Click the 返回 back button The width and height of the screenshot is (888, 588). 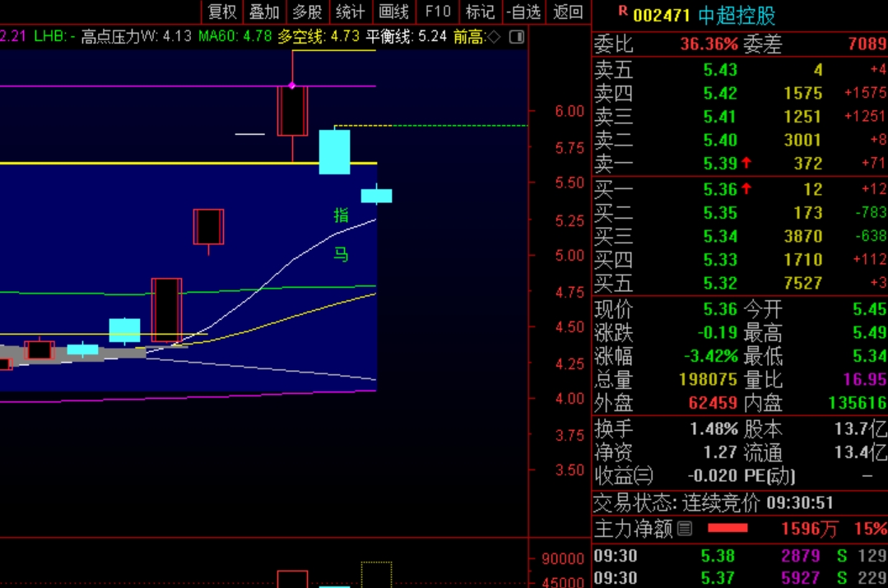[x=568, y=12]
